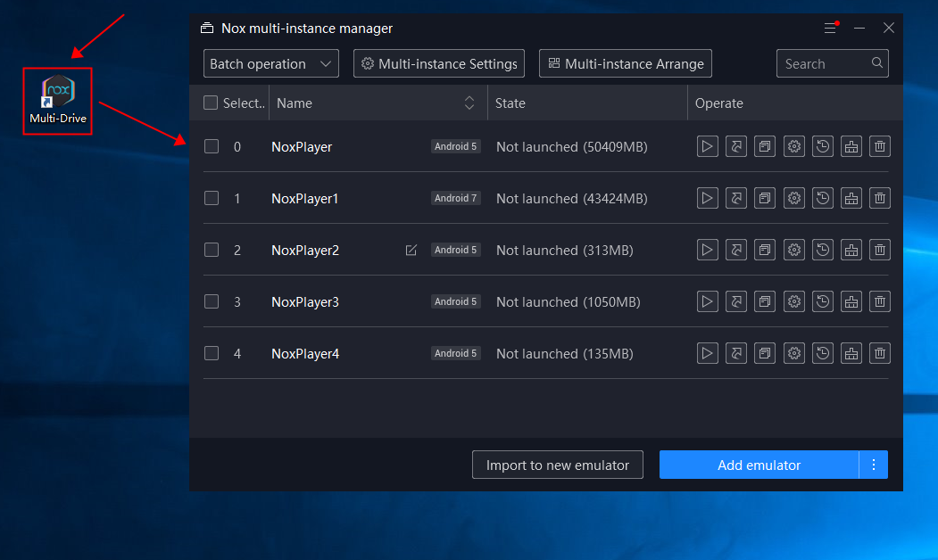Open backup/restore for NoxPlayer3
The image size is (938, 560).
coord(823,301)
